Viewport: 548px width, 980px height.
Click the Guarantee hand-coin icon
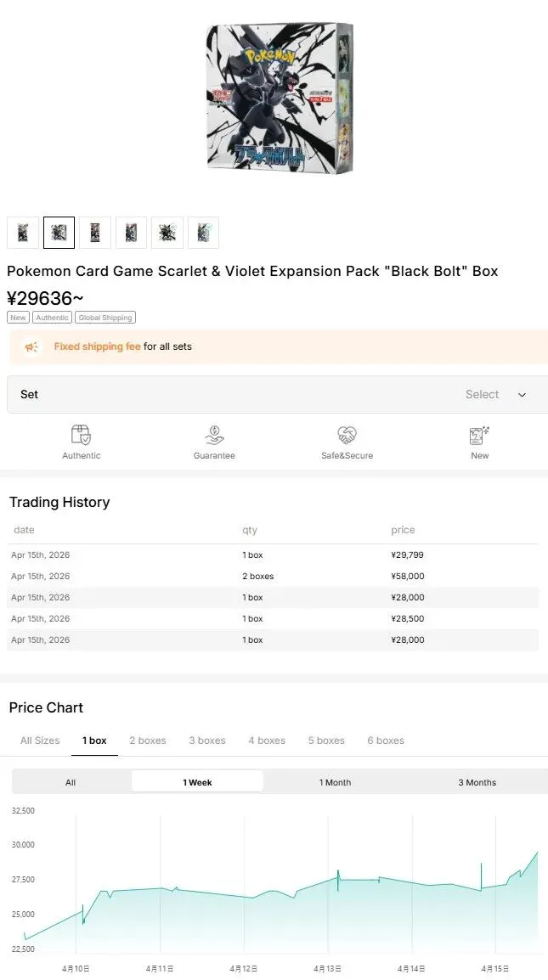click(214, 435)
